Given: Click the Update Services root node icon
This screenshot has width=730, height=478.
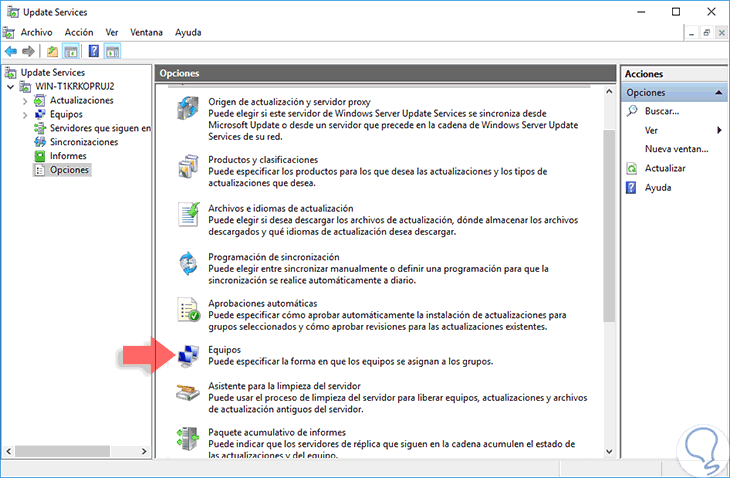Looking at the screenshot, I should 10,73.
